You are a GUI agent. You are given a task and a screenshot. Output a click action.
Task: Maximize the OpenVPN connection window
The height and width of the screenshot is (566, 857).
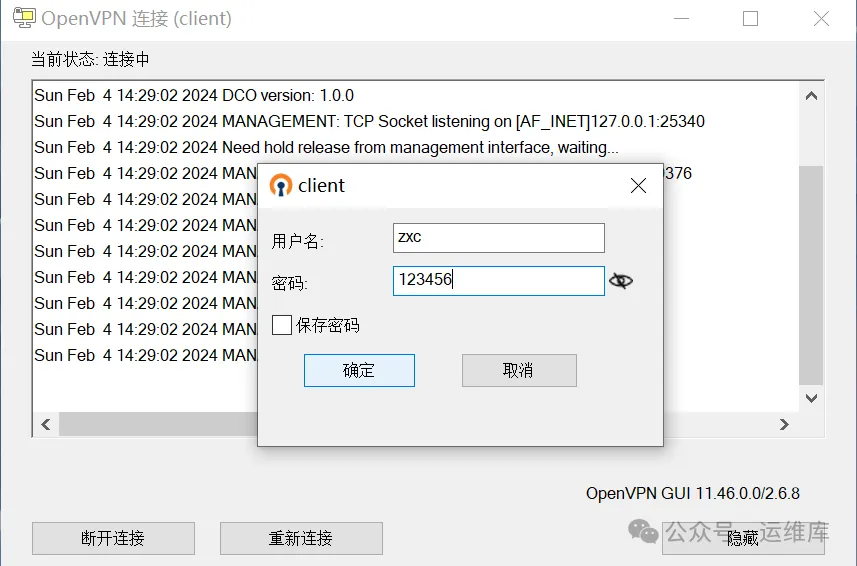(x=750, y=19)
